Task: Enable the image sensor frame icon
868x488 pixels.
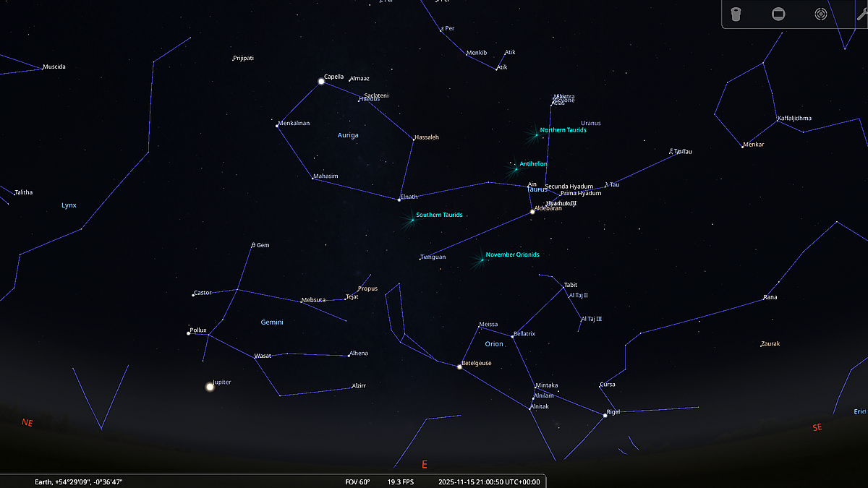Action: pos(778,14)
